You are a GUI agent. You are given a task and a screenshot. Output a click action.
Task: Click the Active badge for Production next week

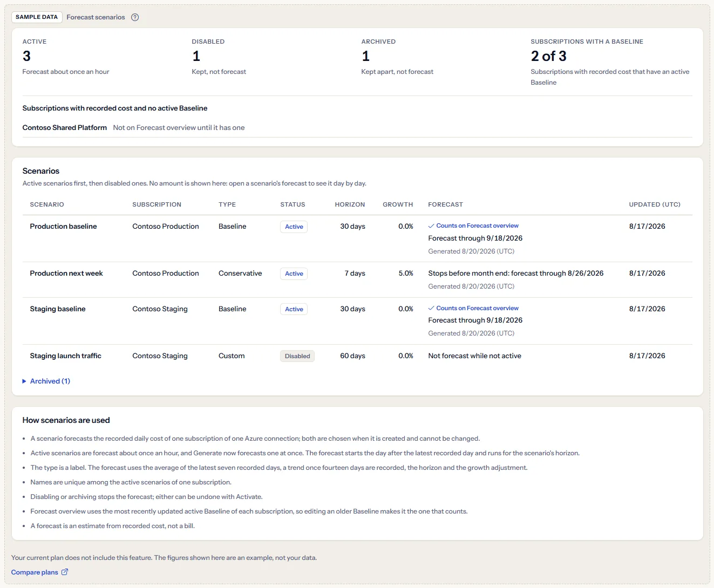pyautogui.click(x=294, y=274)
